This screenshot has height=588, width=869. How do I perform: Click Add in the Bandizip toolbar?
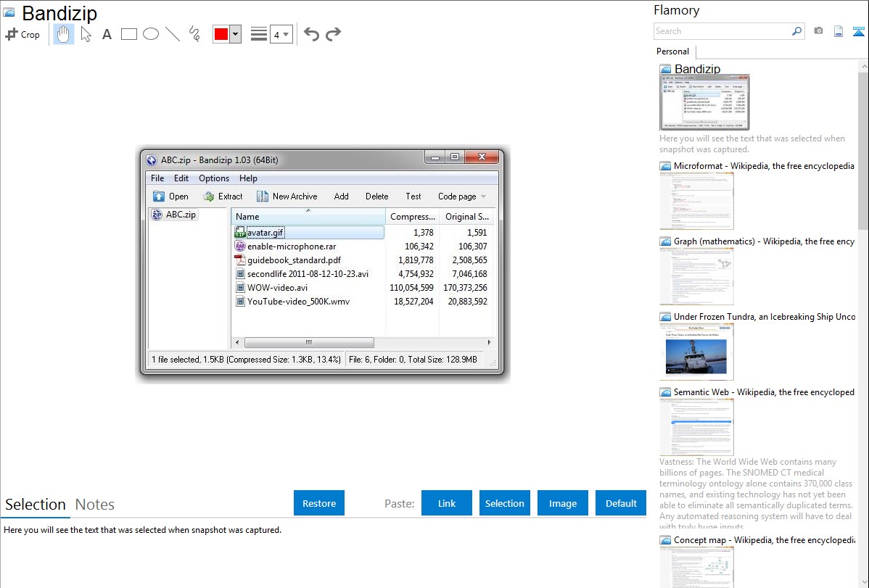coord(342,196)
